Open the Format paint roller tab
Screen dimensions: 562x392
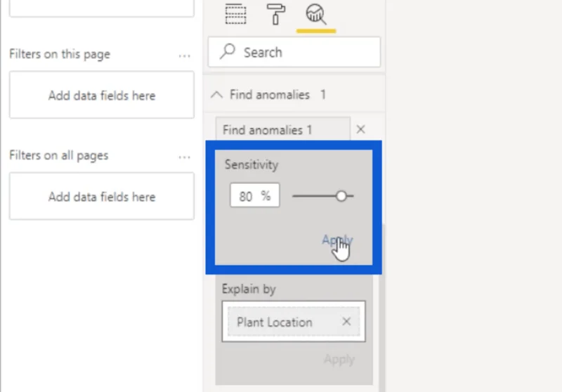(x=276, y=14)
